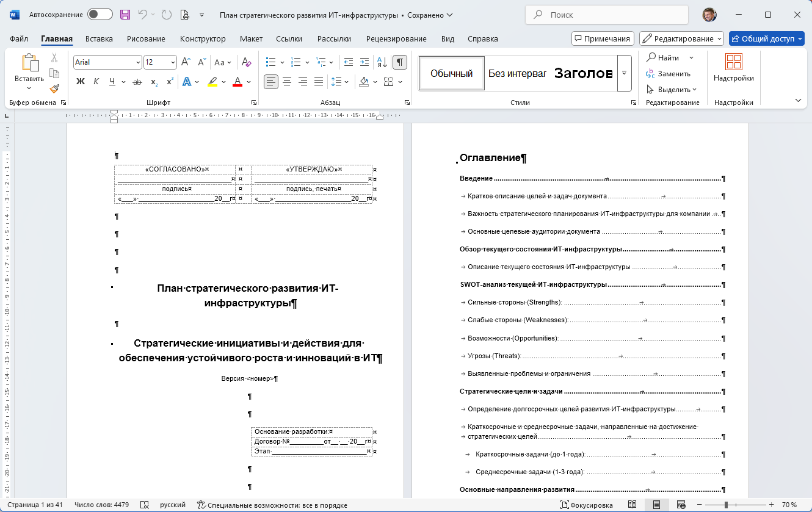Apply strikethrough to text
Screen dimensions: 812x512
pos(137,82)
